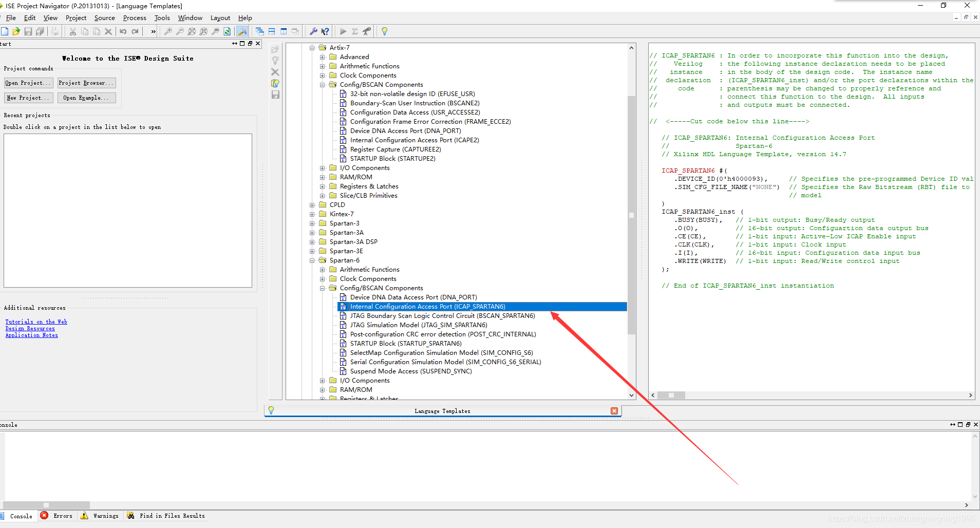Select Internal Configuration Access Port (ICAPE2)
The width and height of the screenshot is (980, 528).
[414, 140]
